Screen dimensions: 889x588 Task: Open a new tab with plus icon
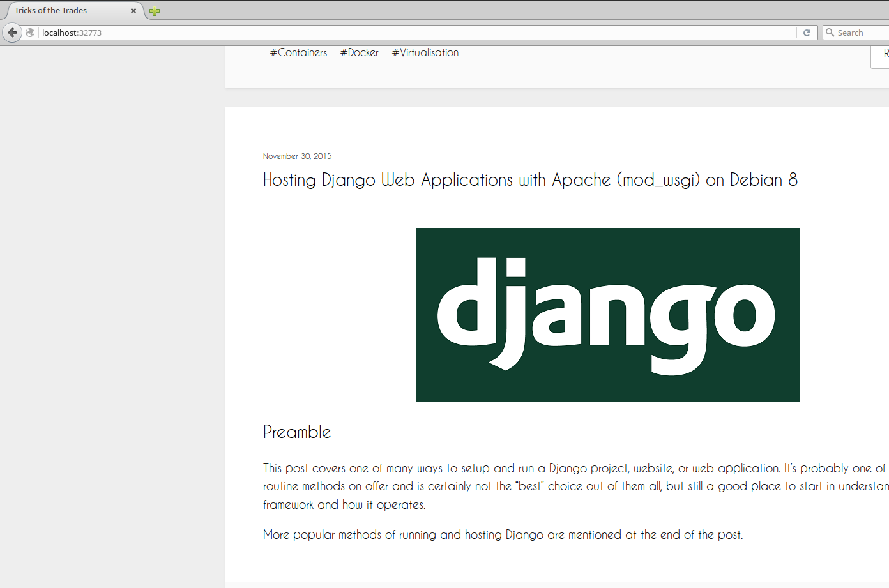[155, 11]
